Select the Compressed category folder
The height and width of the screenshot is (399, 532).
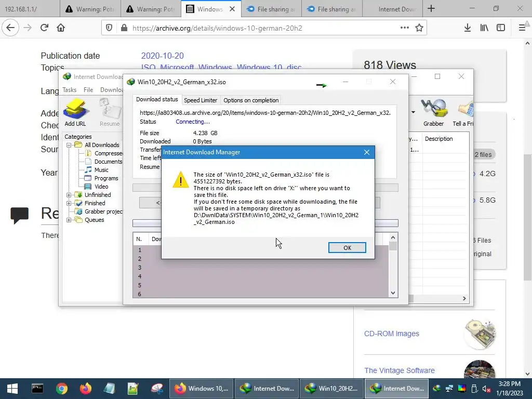[104, 153]
